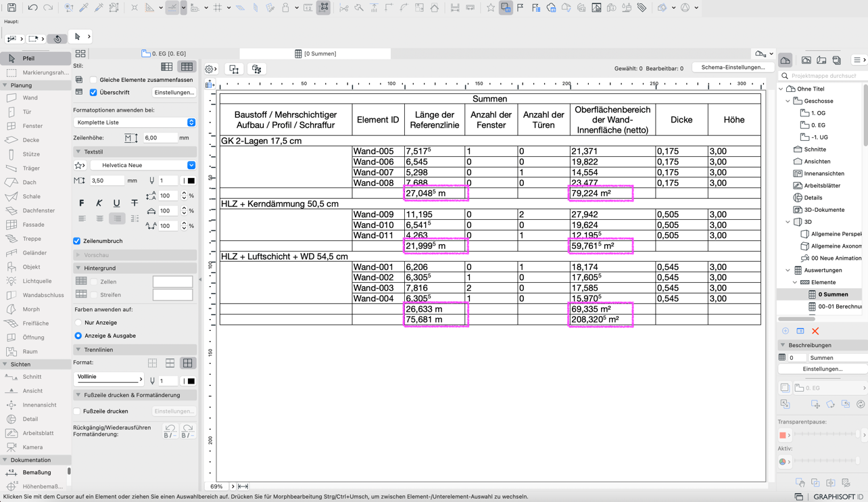
Task: Click the Projektmappe durchsuchen search field
Action: [x=823, y=76]
